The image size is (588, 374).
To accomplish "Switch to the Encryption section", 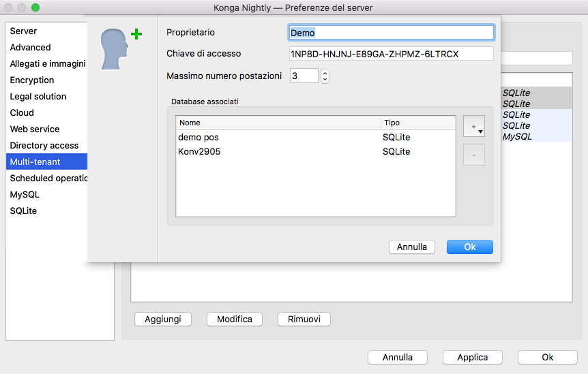I will [32, 80].
